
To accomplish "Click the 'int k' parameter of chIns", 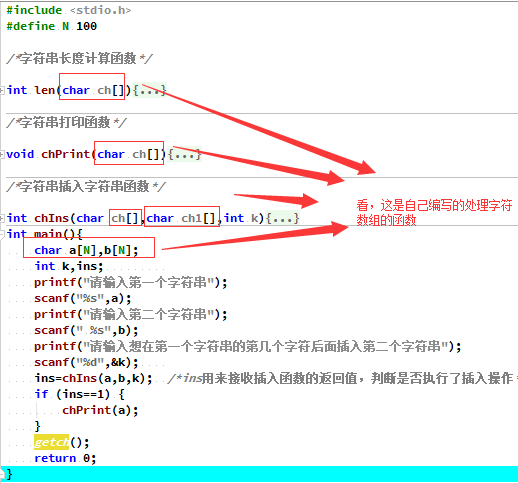I will [241, 218].
